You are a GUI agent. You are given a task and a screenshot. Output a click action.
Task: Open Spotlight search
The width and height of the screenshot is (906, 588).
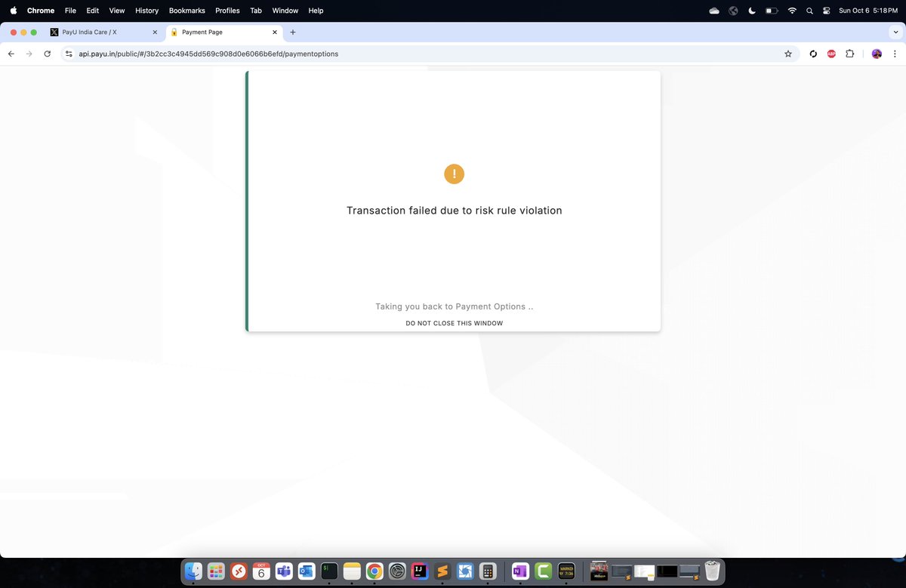point(809,11)
